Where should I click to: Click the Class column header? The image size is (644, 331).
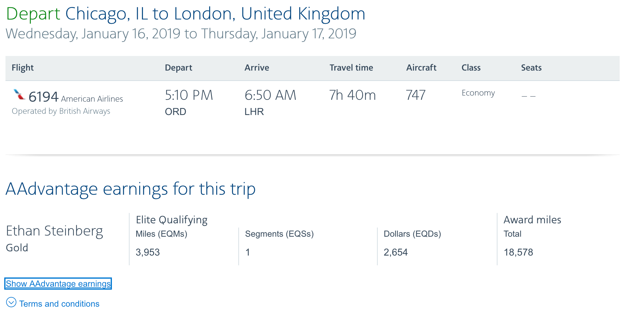471,68
